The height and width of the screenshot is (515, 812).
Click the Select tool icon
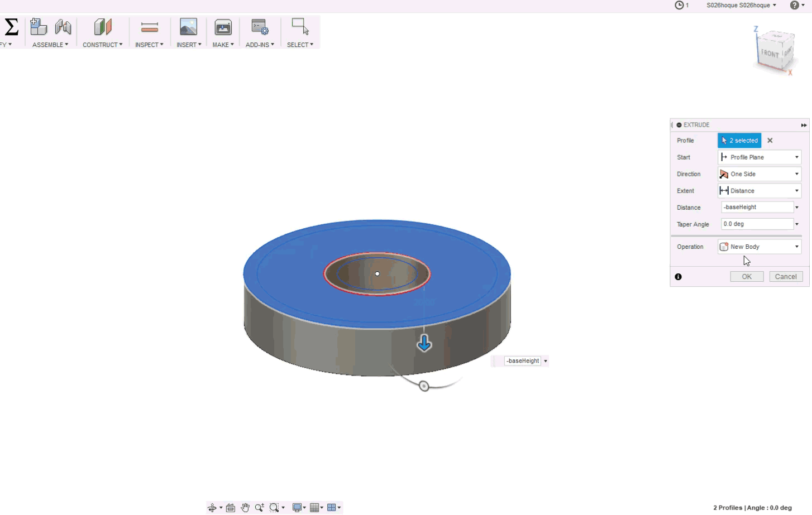[x=300, y=26]
